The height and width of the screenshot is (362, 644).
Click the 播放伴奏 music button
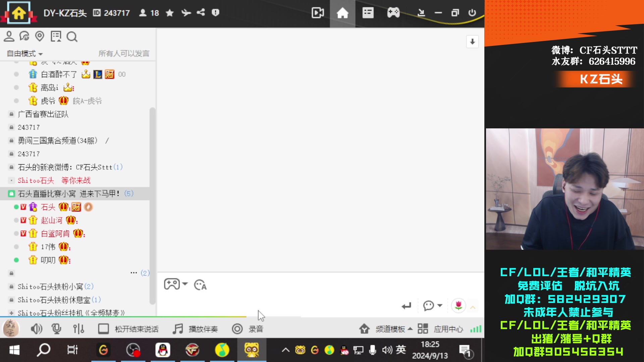click(195, 329)
